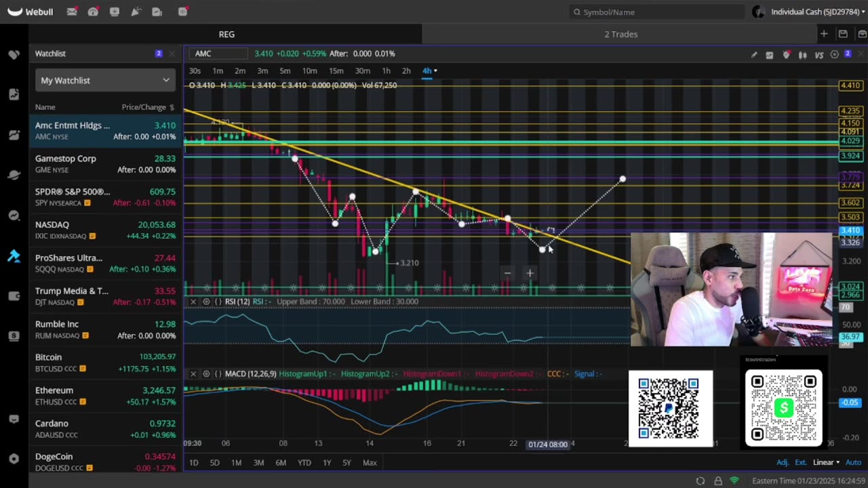Select the 30s chart interval
The image size is (868, 488).
pos(195,70)
